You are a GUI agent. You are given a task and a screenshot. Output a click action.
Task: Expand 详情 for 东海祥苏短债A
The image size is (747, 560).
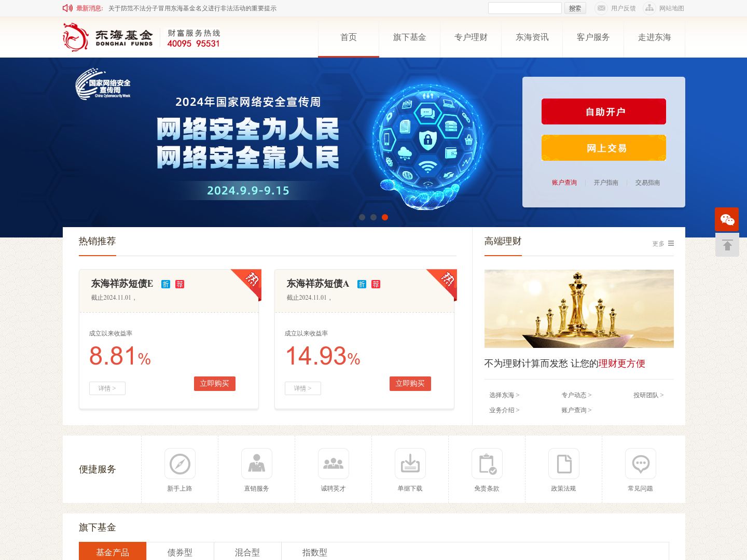(x=302, y=388)
